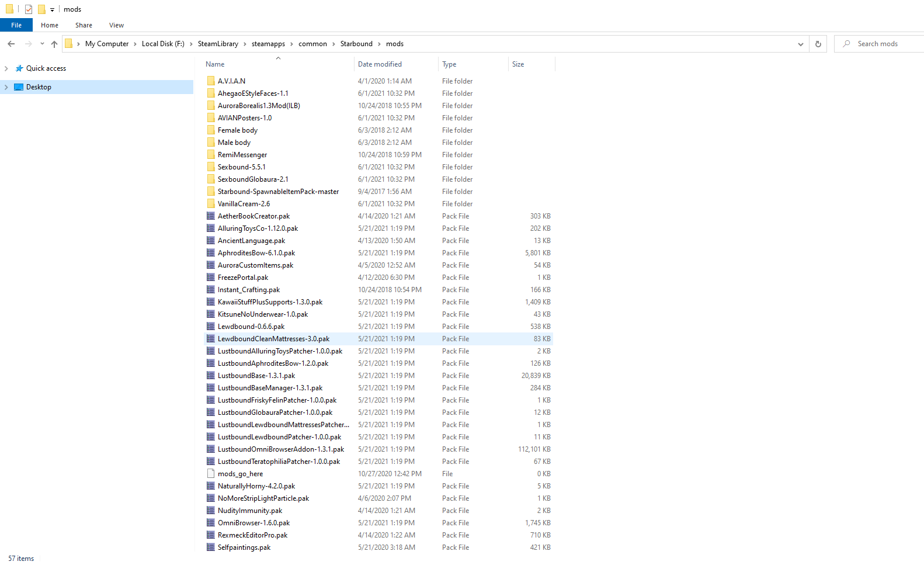Select Desktop in navigation pane

[39, 87]
